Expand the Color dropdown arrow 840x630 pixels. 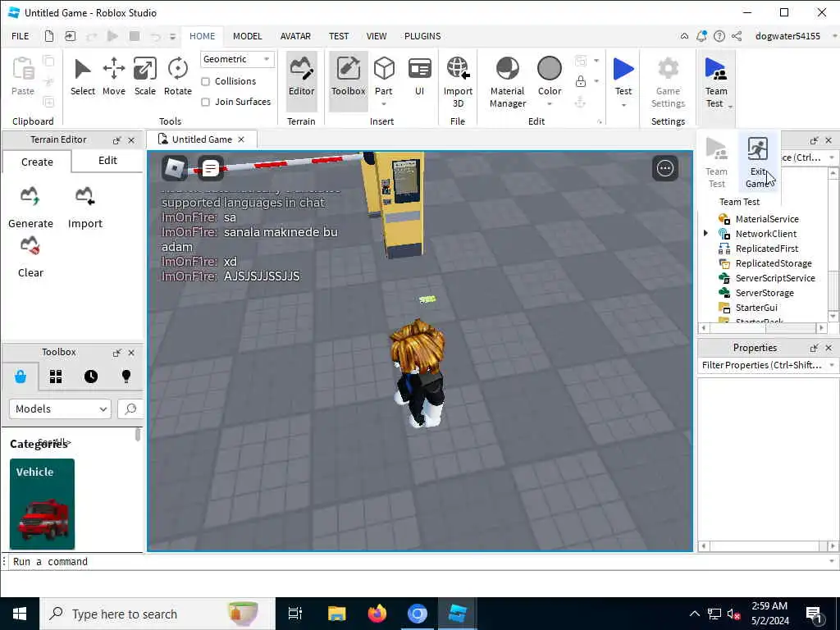click(x=549, y=104)
